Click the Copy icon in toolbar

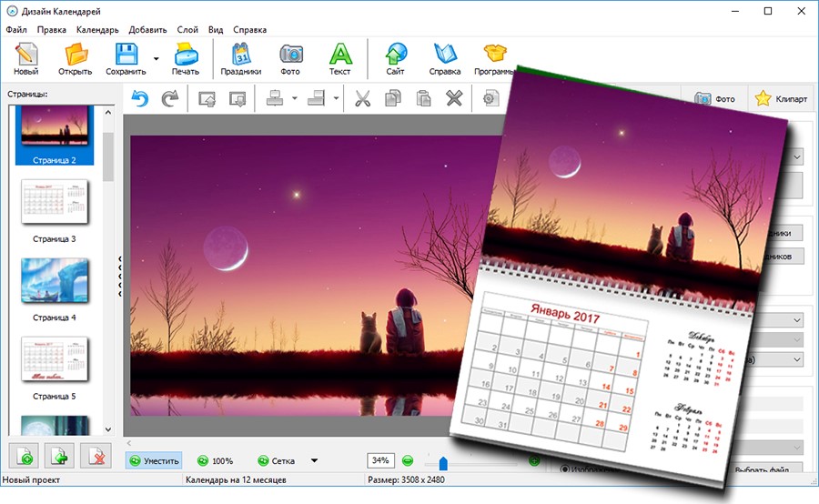[393, 98]
